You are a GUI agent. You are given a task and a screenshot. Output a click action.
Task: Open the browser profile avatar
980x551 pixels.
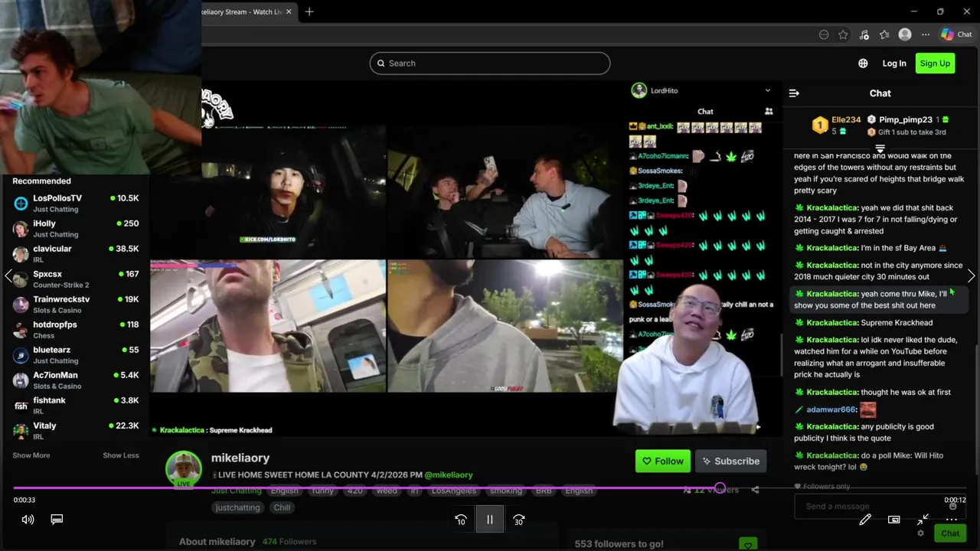click(905, 34)
